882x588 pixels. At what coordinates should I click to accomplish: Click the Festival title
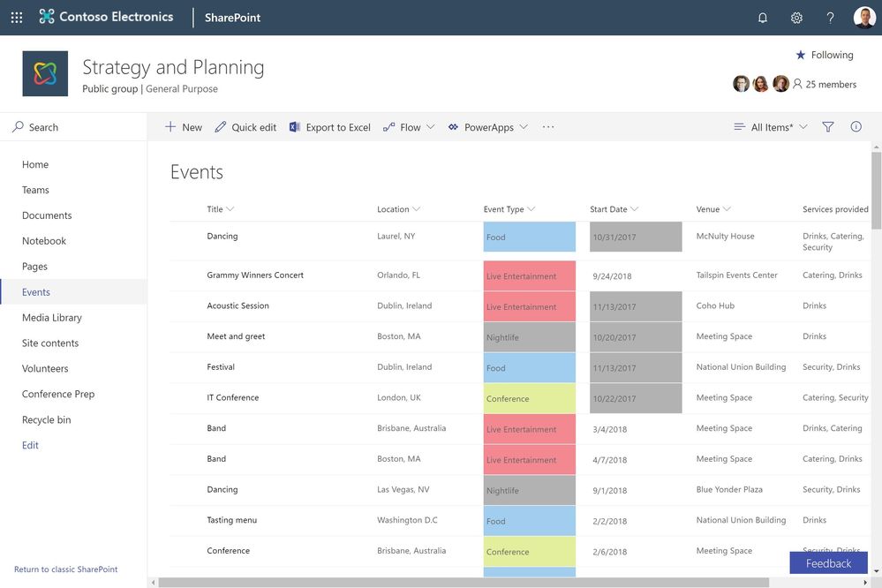221,367
